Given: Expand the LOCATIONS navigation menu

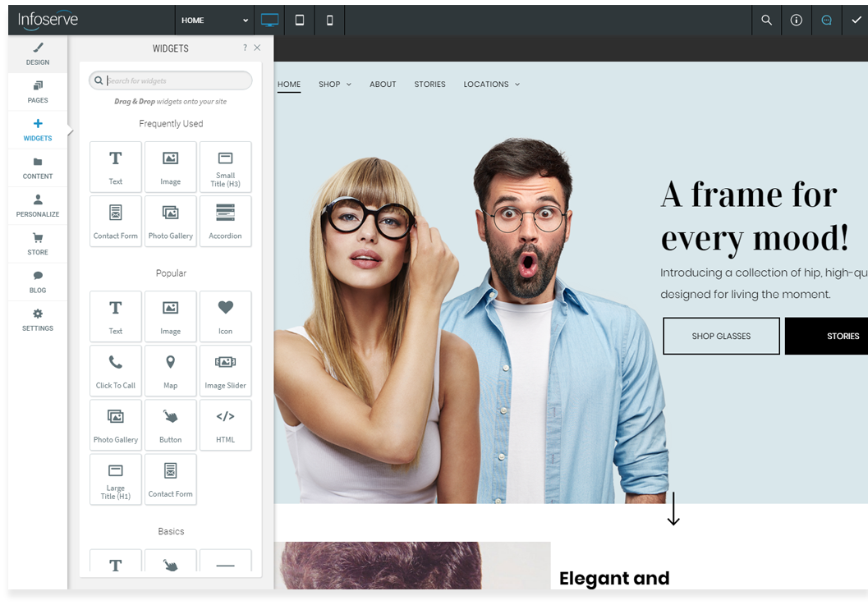Looking at the screenshot, I should (491, 85).
